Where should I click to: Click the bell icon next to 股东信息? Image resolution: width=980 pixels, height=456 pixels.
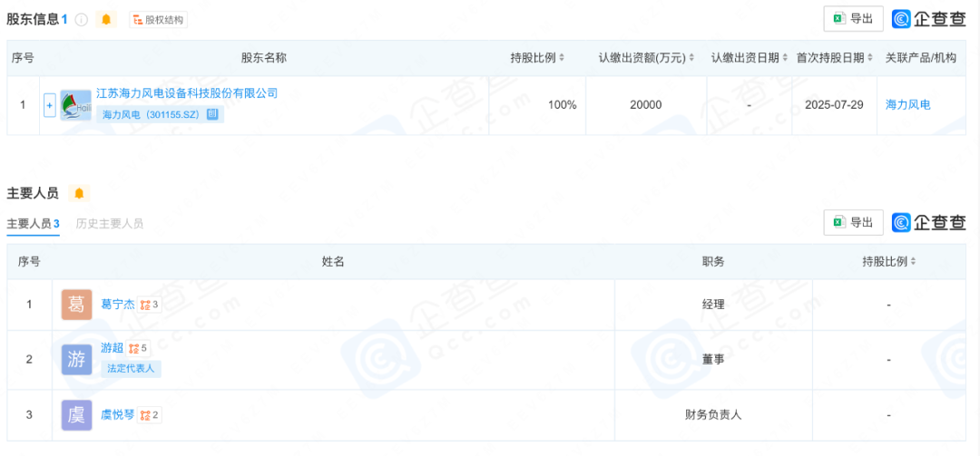pos(106,19)
